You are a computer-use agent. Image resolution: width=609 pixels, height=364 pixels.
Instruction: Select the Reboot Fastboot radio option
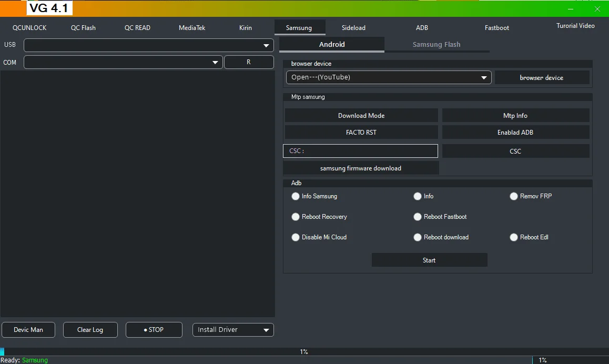(440, 217)
